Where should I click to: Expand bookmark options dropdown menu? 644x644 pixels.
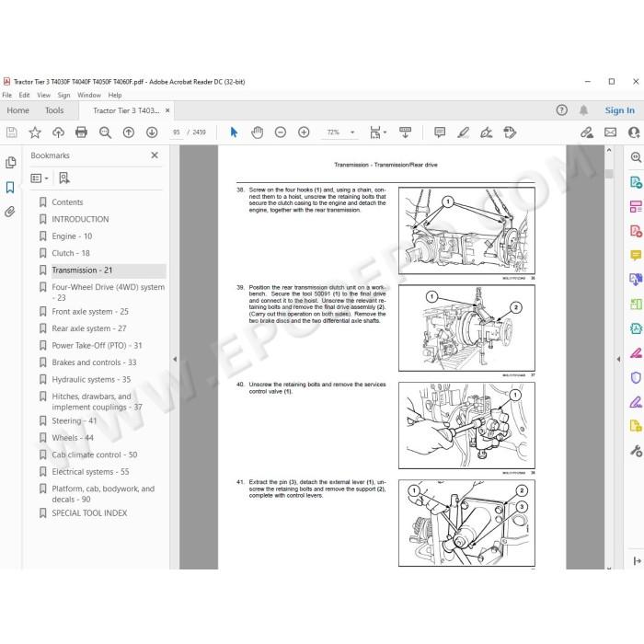click(40, 178)
